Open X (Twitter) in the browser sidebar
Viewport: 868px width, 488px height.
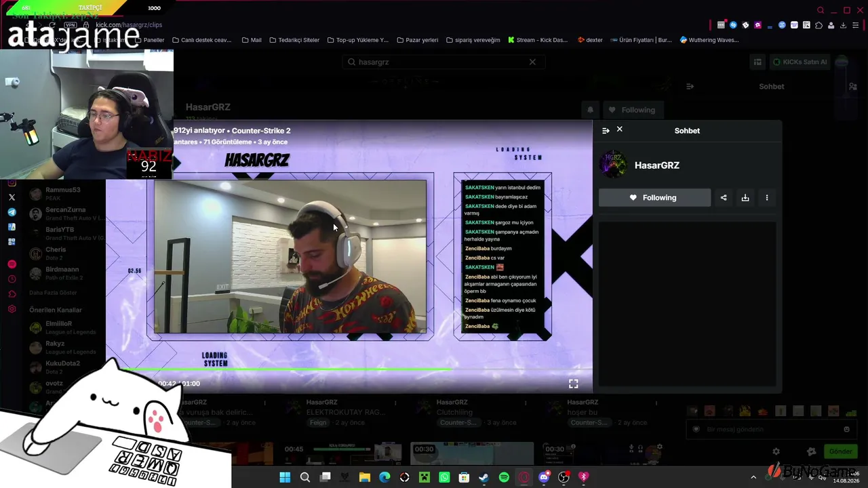click(x=12, y=197)
